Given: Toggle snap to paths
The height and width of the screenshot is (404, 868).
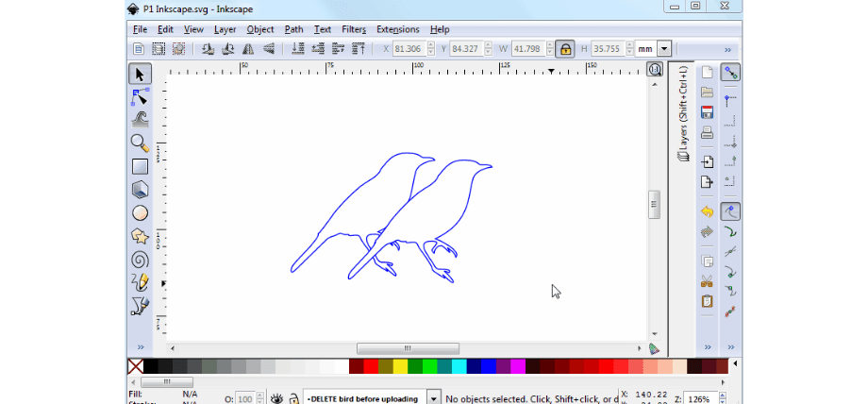Looking at the screenshot, I should point(730,231).
